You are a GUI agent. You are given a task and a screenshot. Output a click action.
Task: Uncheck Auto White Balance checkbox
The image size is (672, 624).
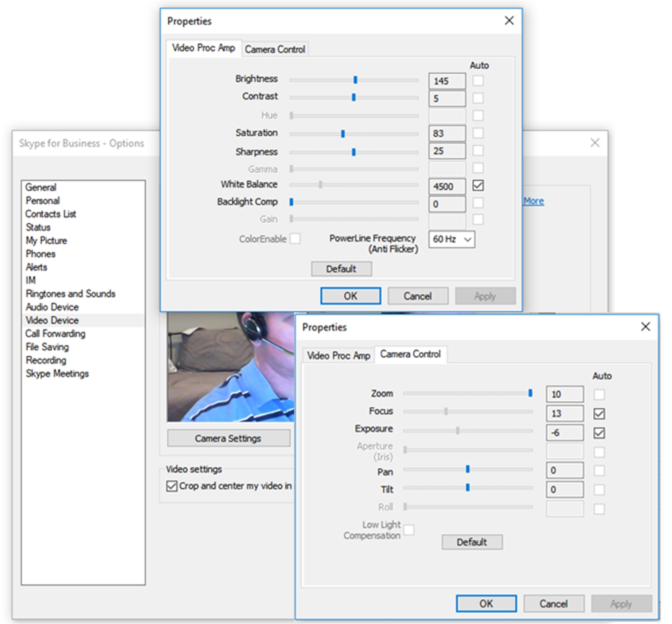pos(478,185)
